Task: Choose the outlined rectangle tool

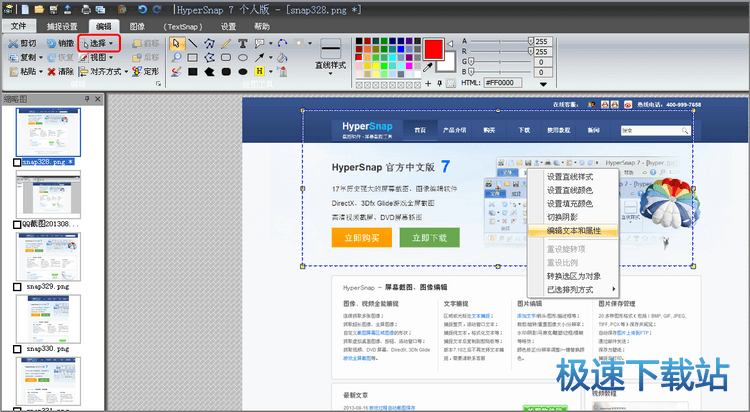Action: tap(193, 58)
